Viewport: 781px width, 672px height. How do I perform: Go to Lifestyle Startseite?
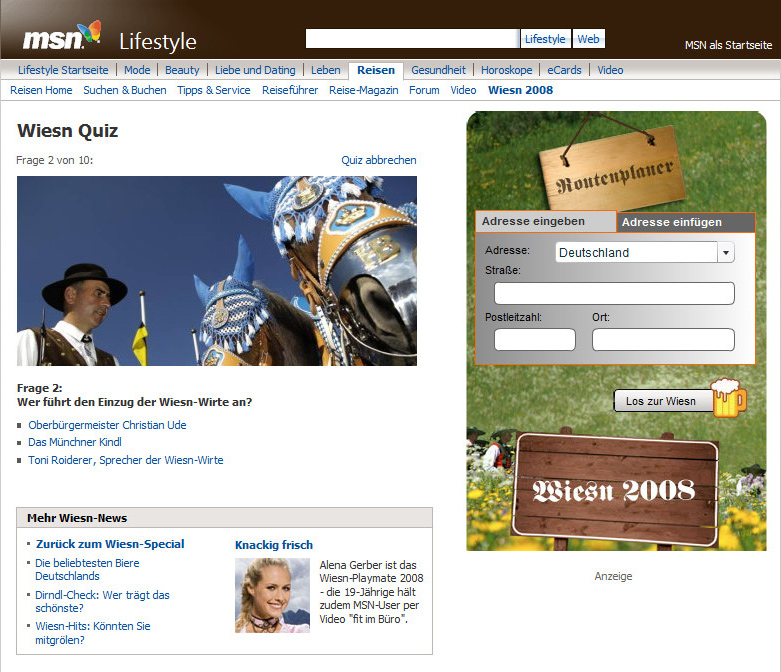[x=63, y=70]
